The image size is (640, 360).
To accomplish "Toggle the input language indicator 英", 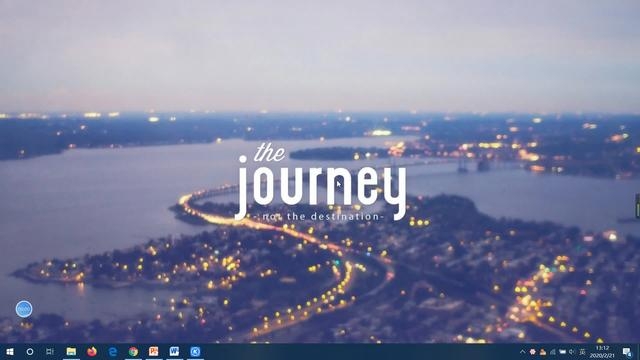I will pyautogui.click(x=582, y=352).
